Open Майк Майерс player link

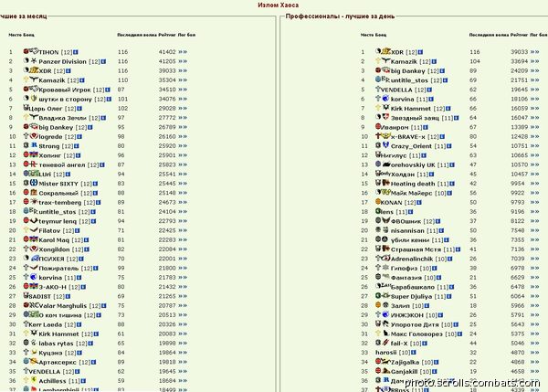pyautogui.click(x=411, y=193)
